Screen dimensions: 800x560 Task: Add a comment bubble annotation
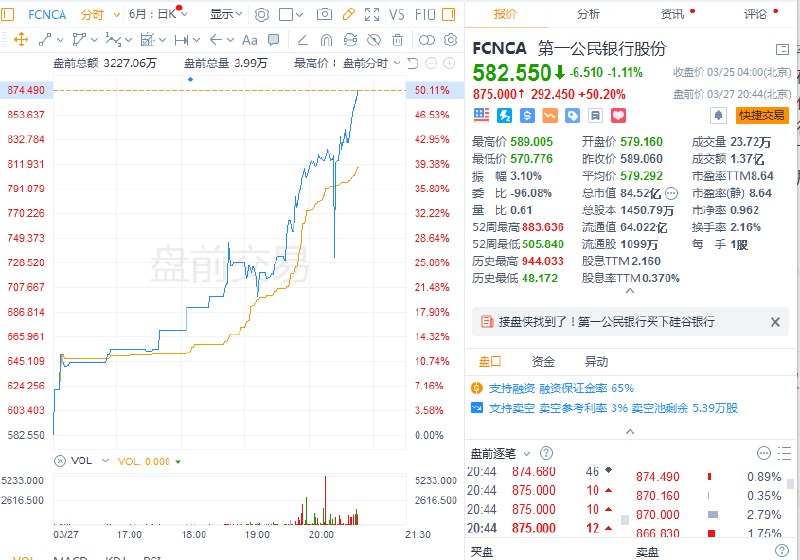(x=273, y=39)
